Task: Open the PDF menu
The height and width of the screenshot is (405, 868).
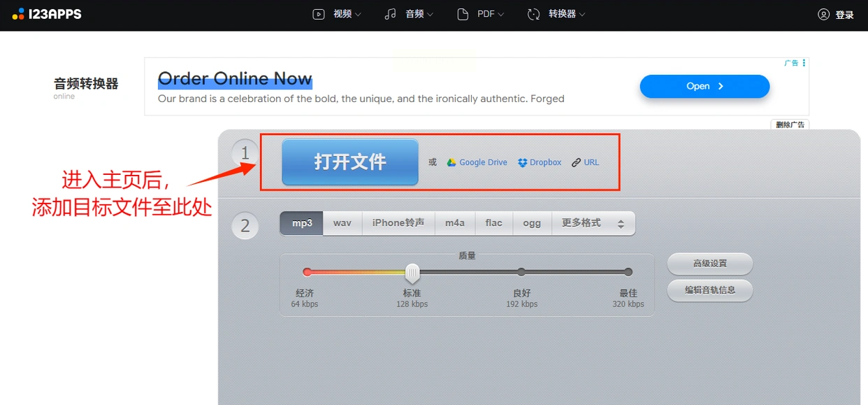Action: pos(480,14)
